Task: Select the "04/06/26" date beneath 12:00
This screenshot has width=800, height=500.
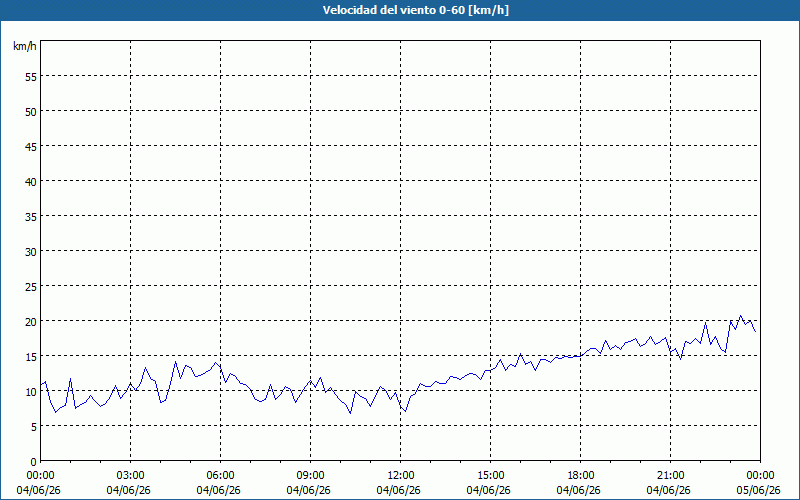Action: tap(398, 490)
